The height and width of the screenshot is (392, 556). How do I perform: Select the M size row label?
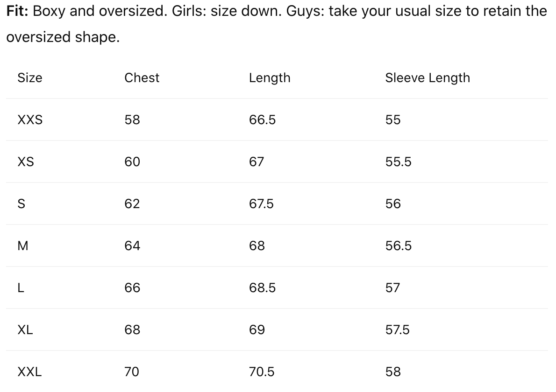click(x=22, y=246)
